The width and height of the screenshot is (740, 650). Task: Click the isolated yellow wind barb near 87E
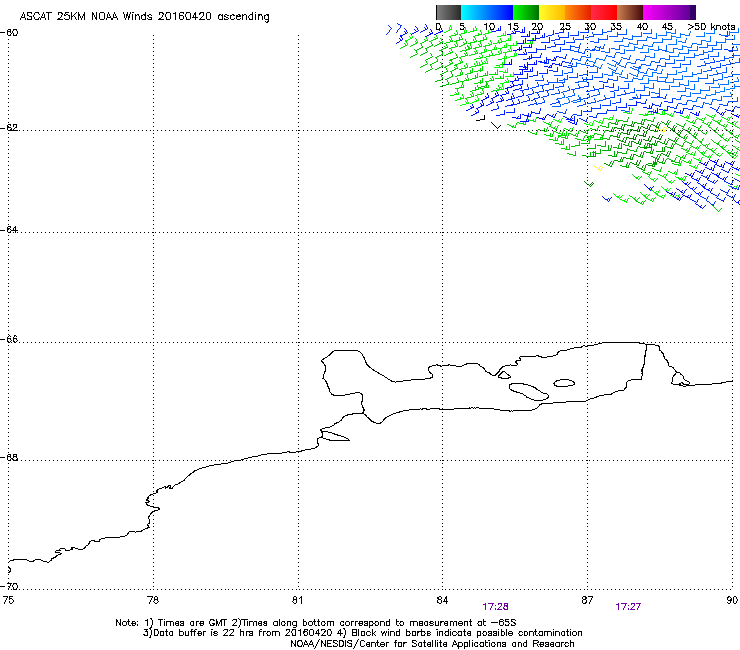click(597, 167)
